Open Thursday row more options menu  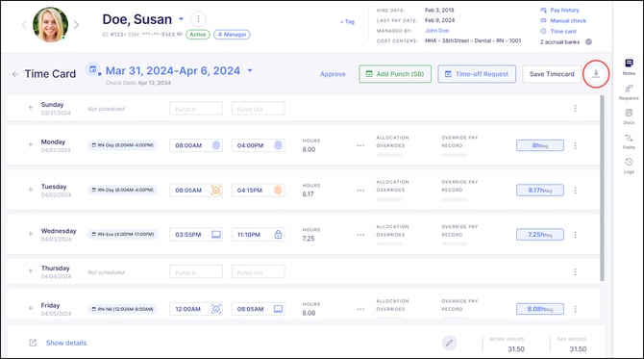tap(575, 271)
